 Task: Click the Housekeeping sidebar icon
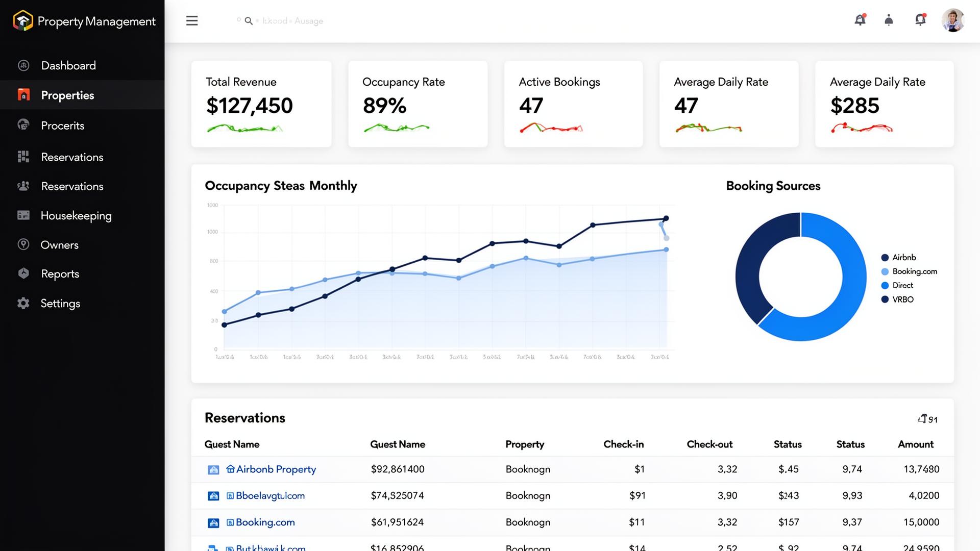[23, 215]
